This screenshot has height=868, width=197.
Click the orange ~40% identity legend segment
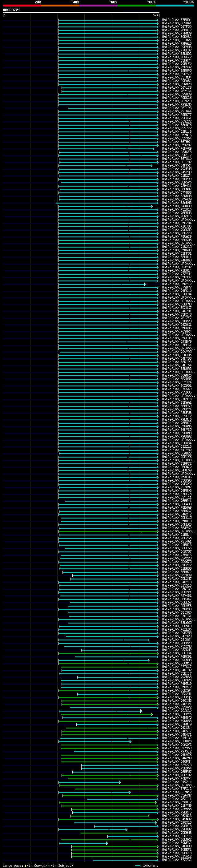pos(60,6)
